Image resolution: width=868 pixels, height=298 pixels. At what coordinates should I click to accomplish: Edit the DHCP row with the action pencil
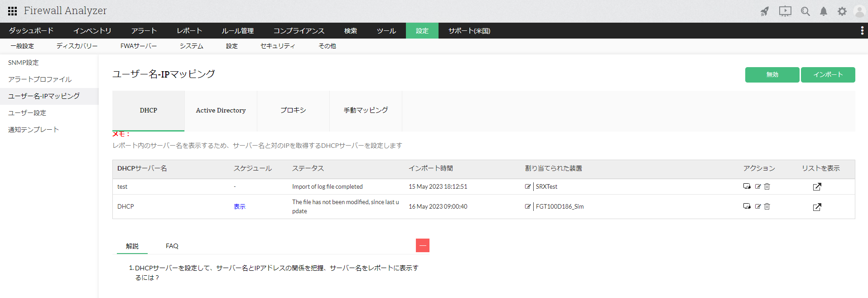pyautogui.click(x=757, y=206)
